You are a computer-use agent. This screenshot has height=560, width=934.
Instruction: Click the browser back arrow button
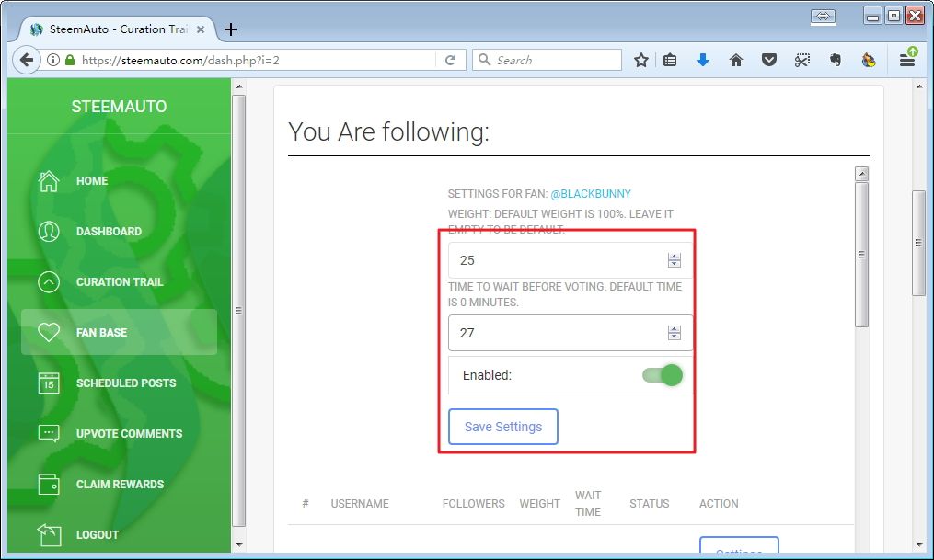(26, 60)
